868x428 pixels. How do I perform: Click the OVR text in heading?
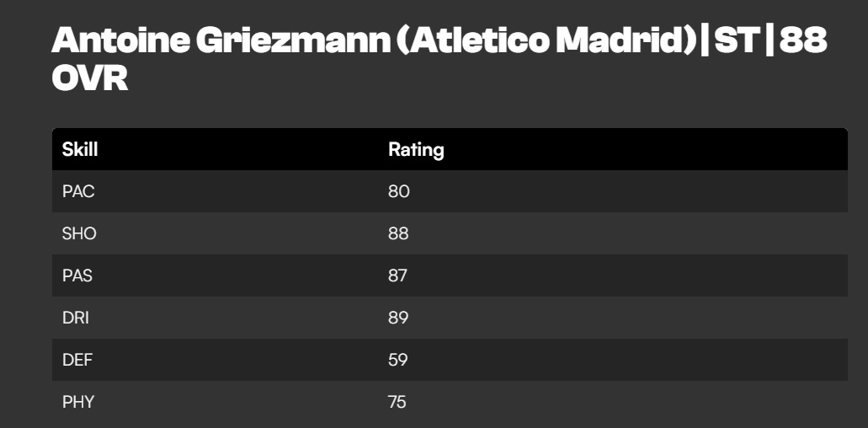click(90, 79)
